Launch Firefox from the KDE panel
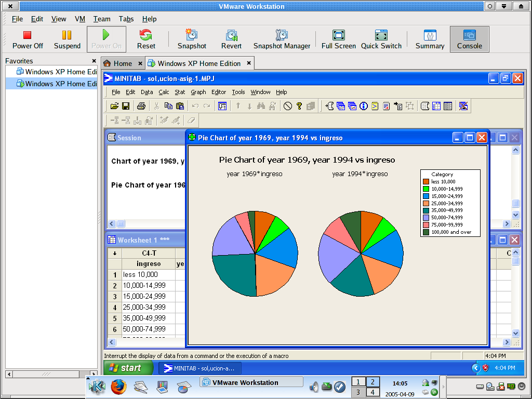Screen dimensions: 532x399 pyautogui.click(x=118, y=387)
